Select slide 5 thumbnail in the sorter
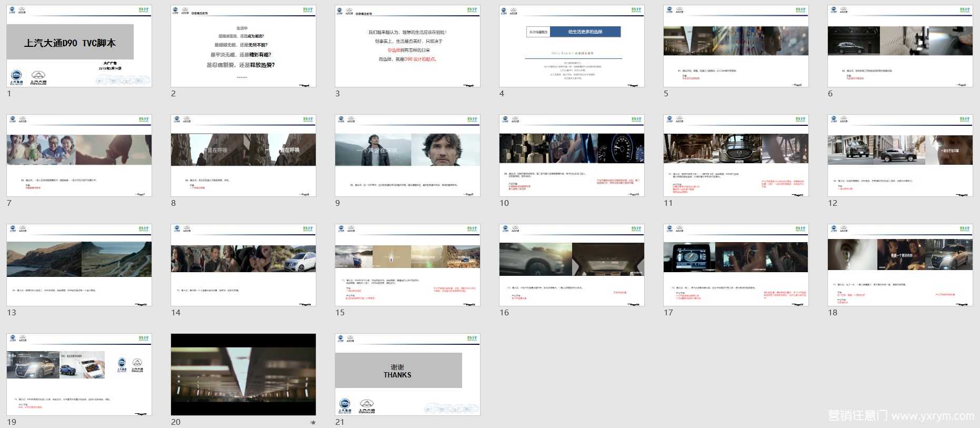 tap(736, 46)
